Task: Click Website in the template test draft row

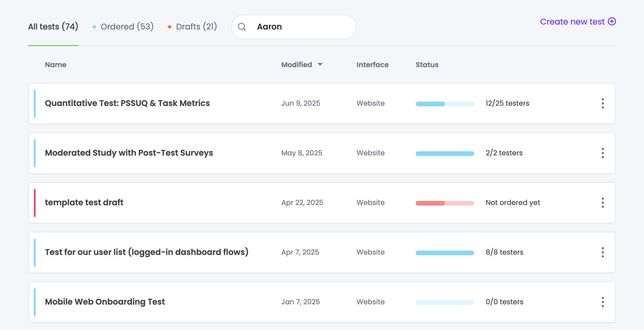Action: 370,202
